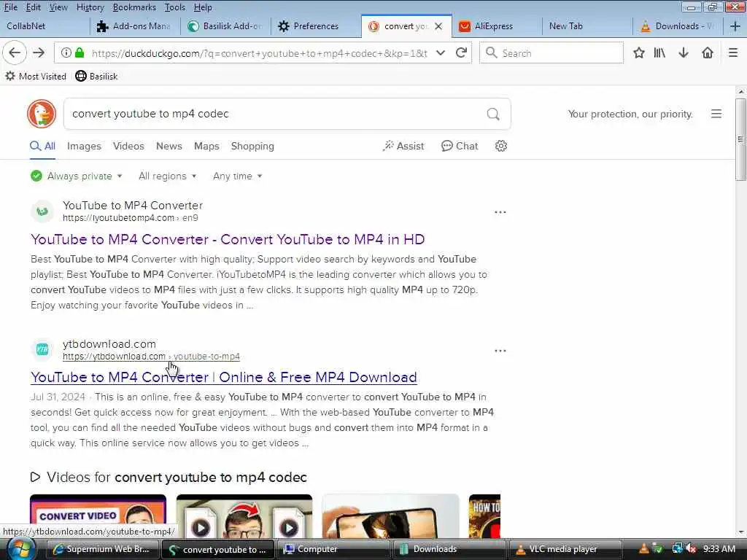This screenshot has height=560, width=747.
Task: Reload the page with the refresh icon
Action: pos(461,52)
